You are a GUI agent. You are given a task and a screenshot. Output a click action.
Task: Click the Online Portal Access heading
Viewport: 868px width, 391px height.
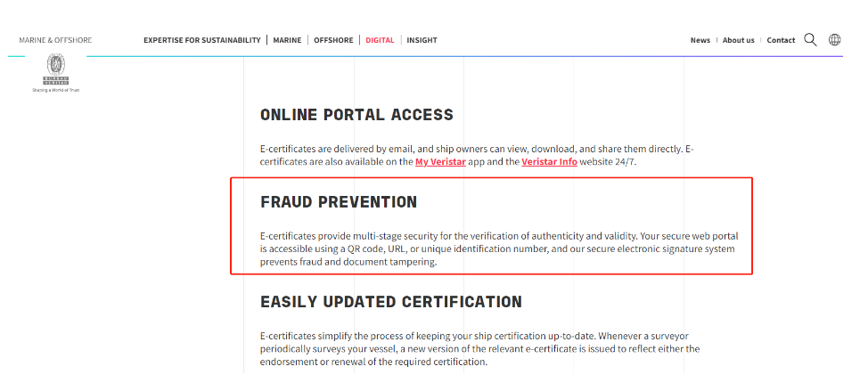356,115
